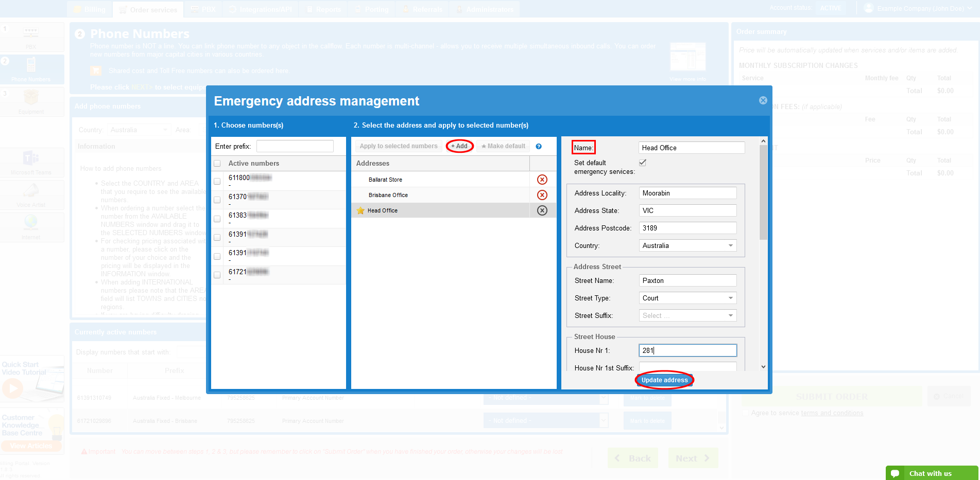
Task: Expand the Country dropdown showing Australia
Action: pyautogui.click(x=687, y=246)
